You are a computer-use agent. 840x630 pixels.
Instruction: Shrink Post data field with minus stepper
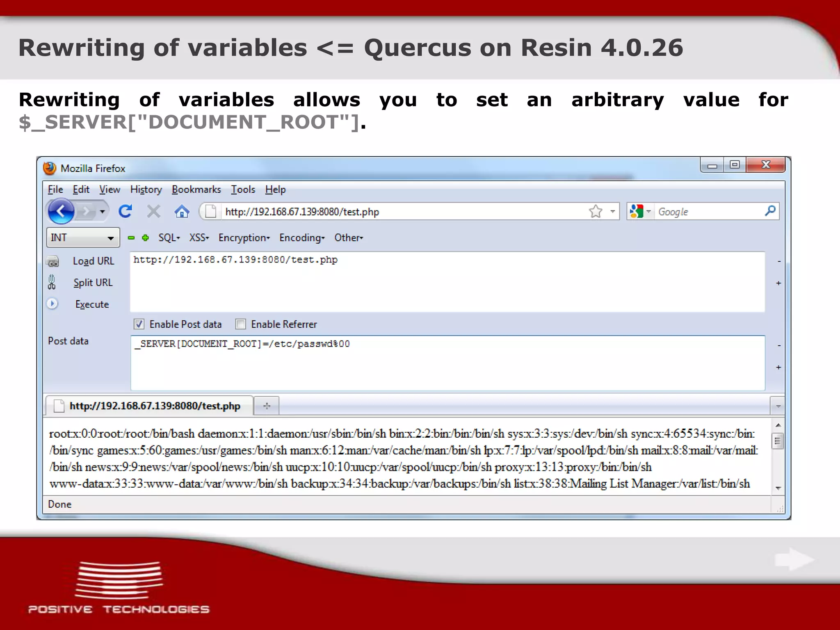coord(779,346)
